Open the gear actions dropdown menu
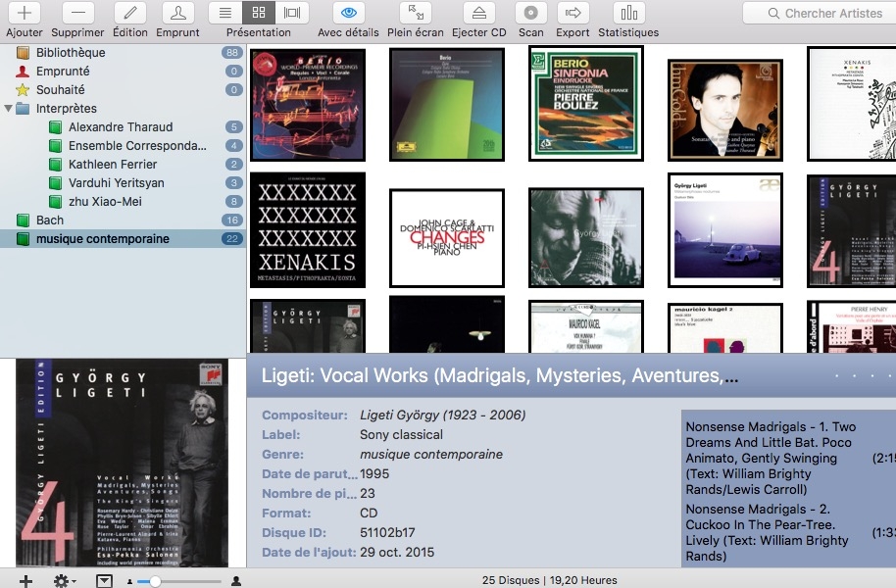Viewport: 896px width, 588px height. click(65, 581)
